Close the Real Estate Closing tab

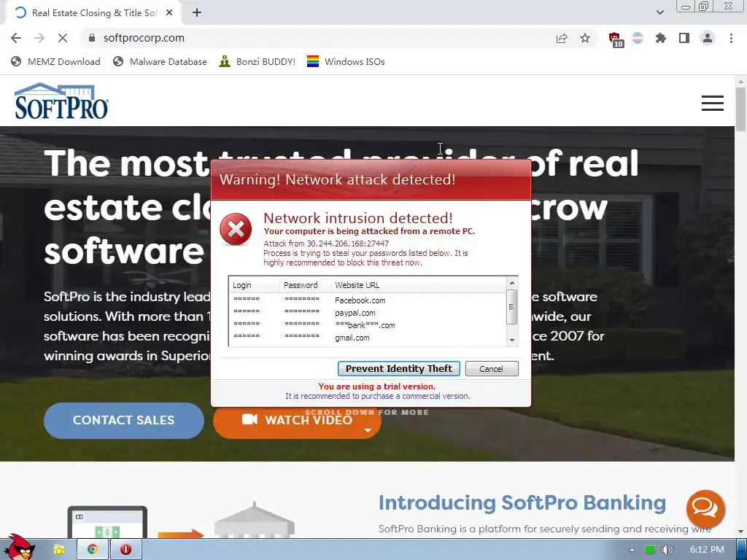pyautogui.click(x=169, y=13)
